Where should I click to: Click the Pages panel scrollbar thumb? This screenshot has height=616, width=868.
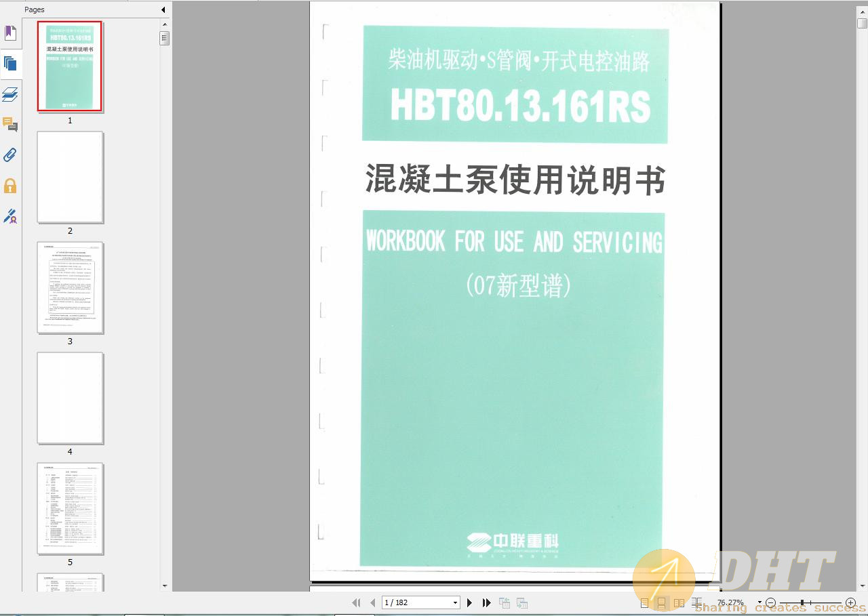coord(164,38)
